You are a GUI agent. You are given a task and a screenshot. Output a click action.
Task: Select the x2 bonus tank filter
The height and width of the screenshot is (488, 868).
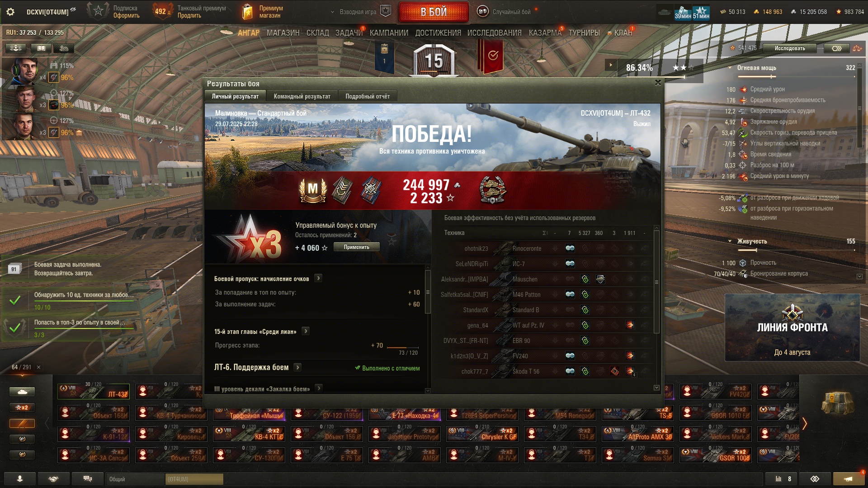coord(22,408)
